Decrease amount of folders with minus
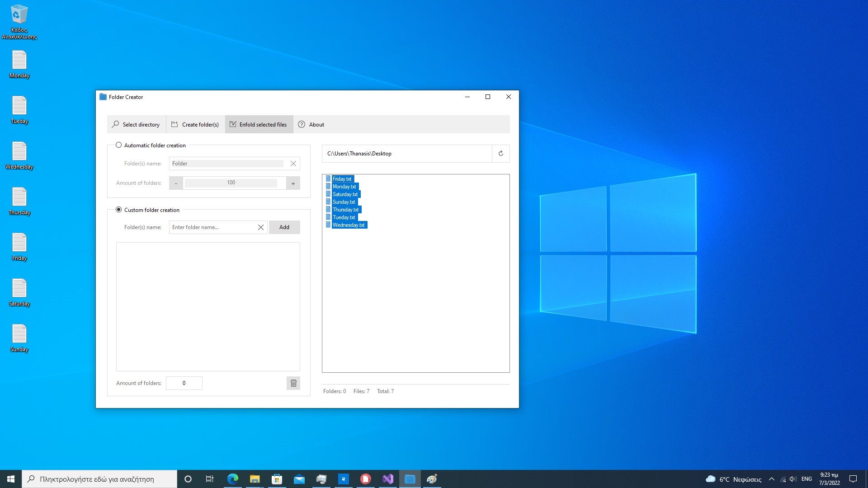The image size is (868, 488). pos(176,183)
